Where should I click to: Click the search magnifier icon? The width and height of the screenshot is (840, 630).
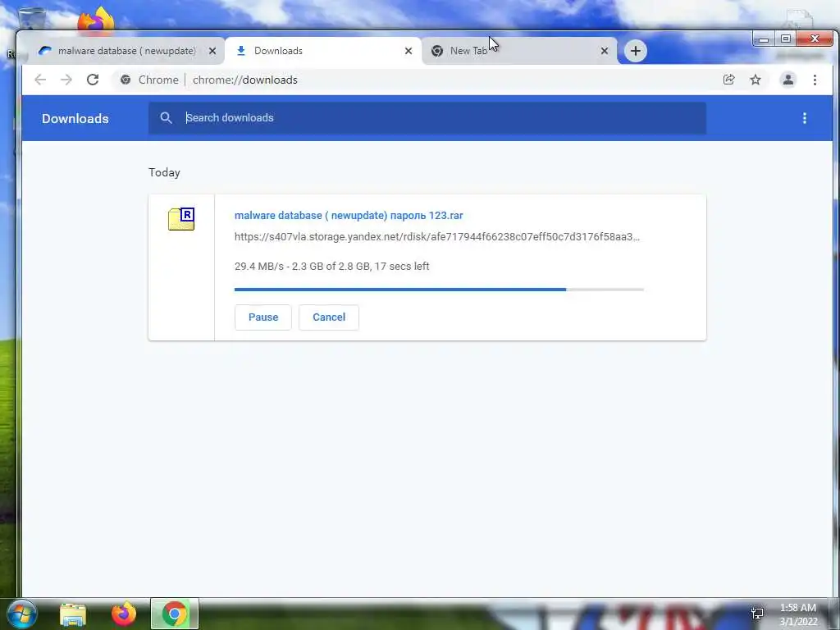point(166,118)
